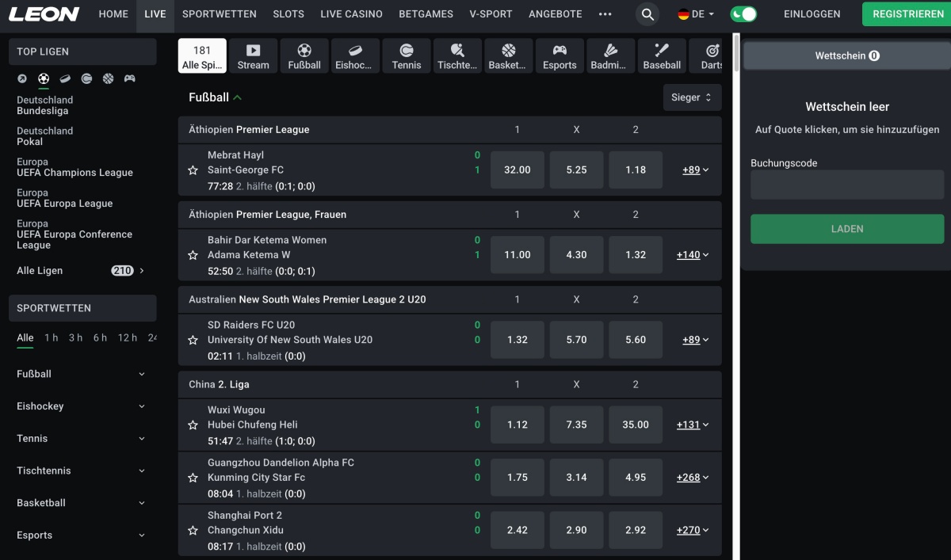Click the LEON logo
This screenshot has height=560, width=951.
44,14
